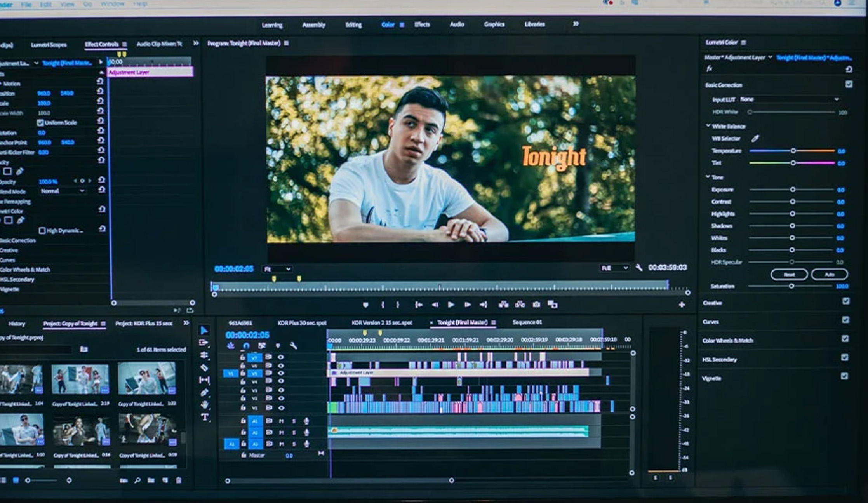868x503 pixels.
Task: Click the Temperature slider handle
Action: 793,151
